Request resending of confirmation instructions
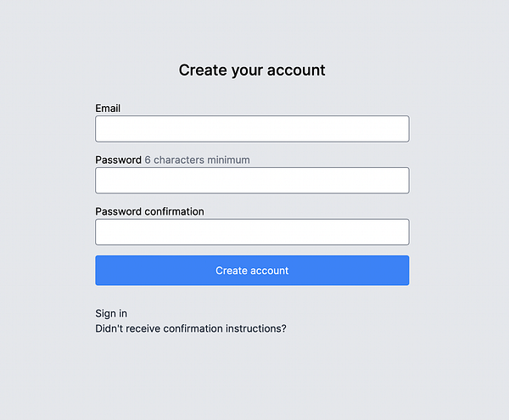Image resolution: width=509 pixels, height=420 pixels. click(x=191, y=328)
